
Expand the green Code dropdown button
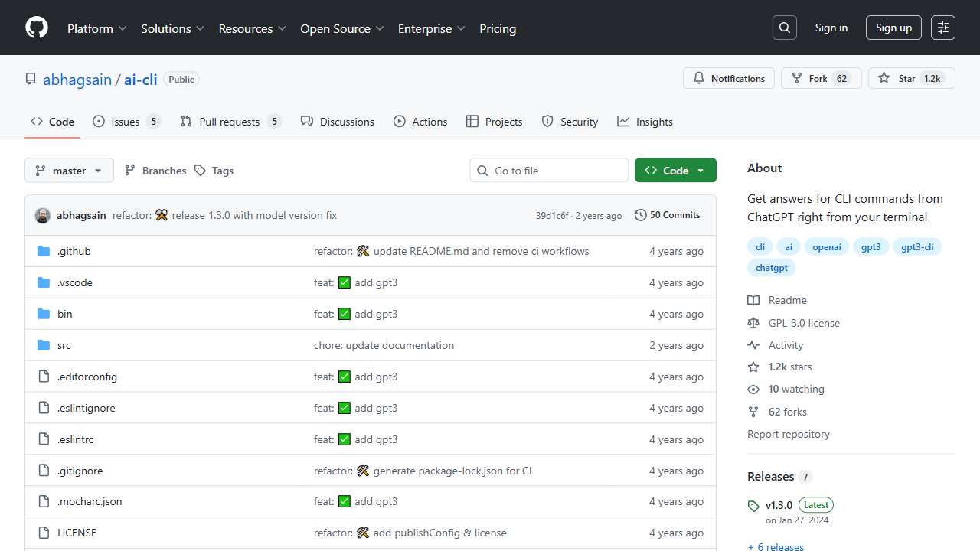(x=675, y=171)
